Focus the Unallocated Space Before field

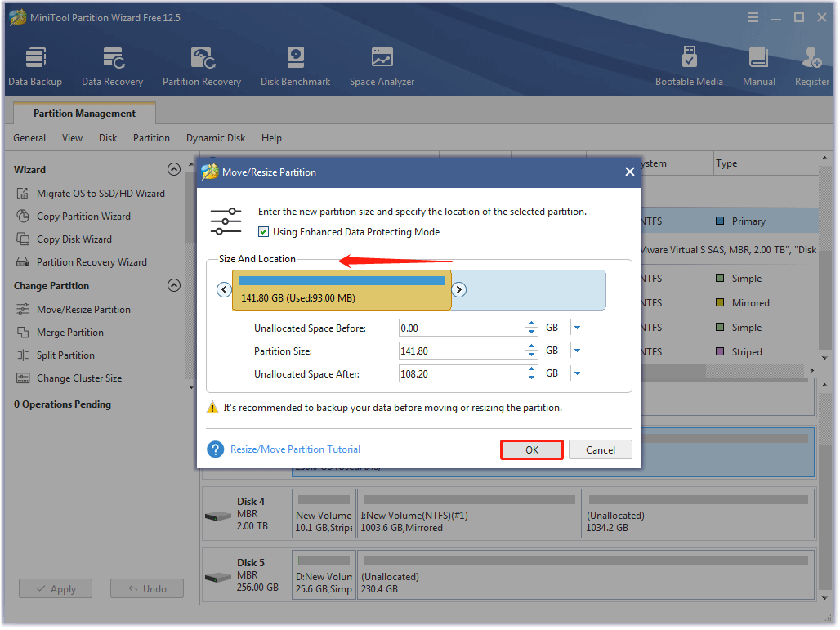(462, 328)
